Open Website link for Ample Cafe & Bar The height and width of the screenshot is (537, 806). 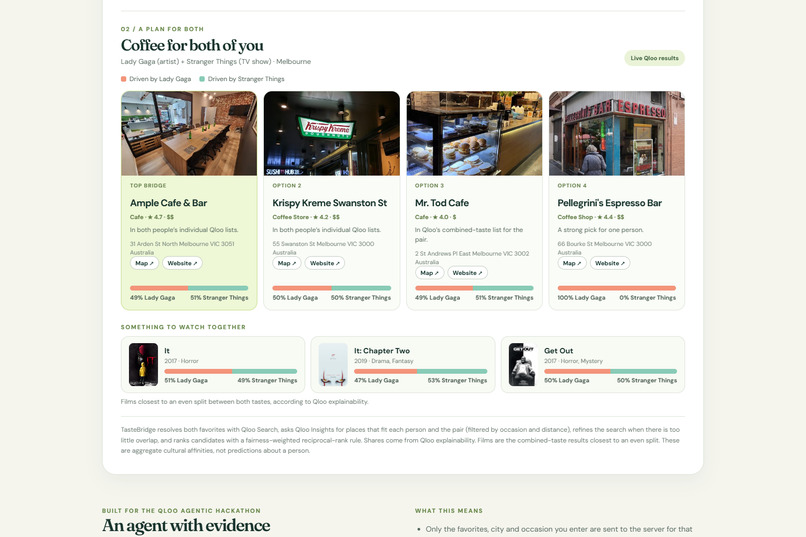182,263
